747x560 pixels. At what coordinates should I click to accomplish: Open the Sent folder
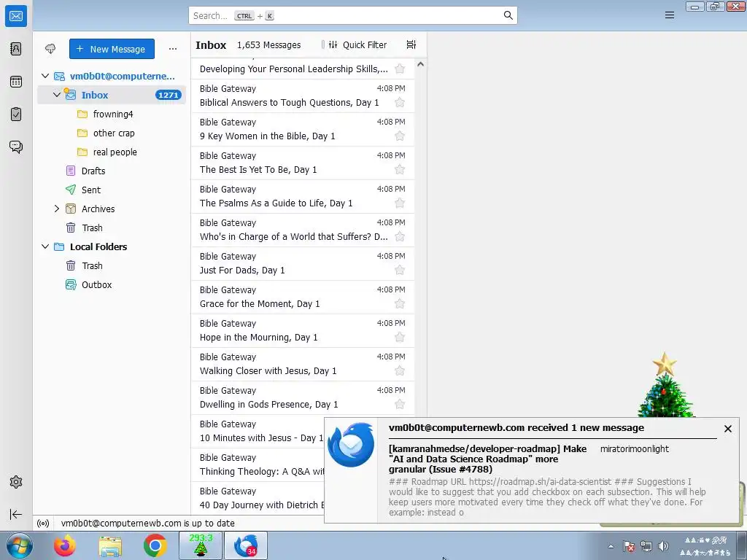(x=112, y=190)
